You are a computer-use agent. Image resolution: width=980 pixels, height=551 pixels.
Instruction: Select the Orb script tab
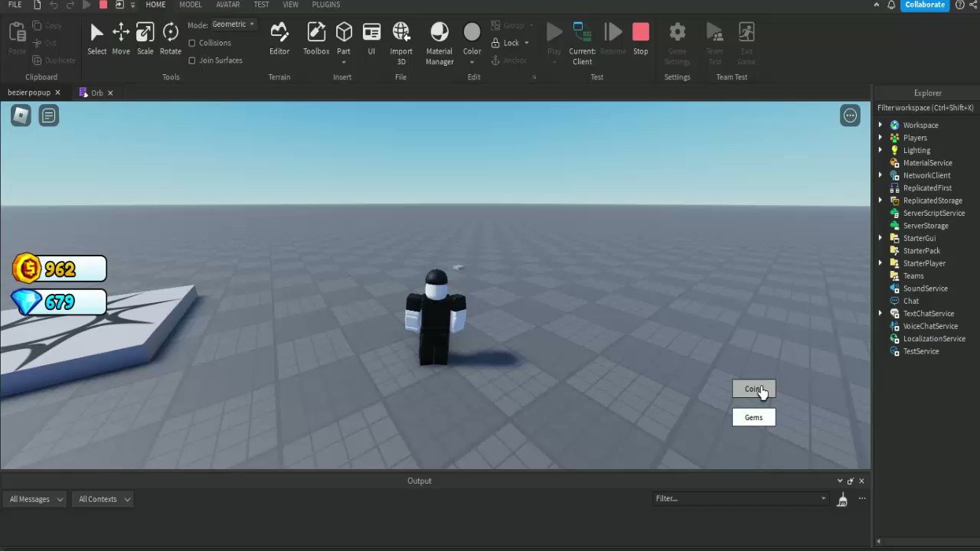point(96,93)
